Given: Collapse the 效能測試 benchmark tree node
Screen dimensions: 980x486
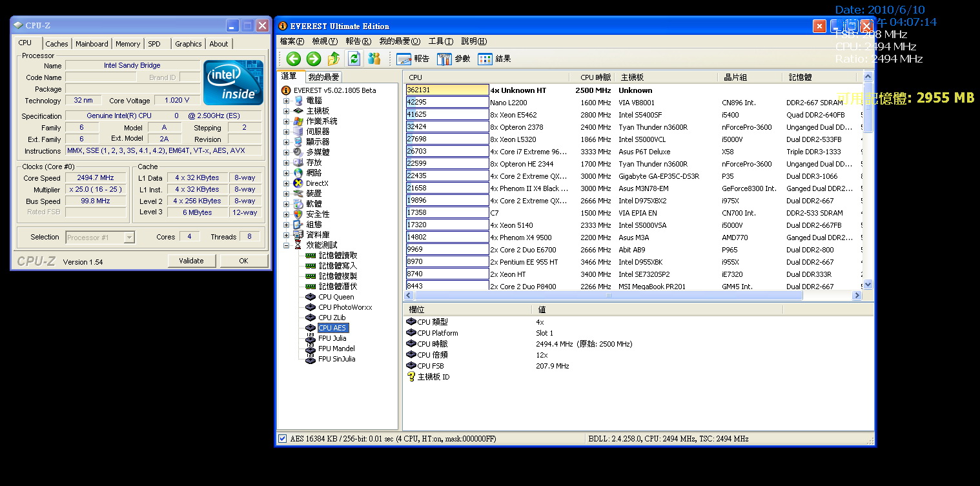Looking at the screenshot, I should (286, 245).
